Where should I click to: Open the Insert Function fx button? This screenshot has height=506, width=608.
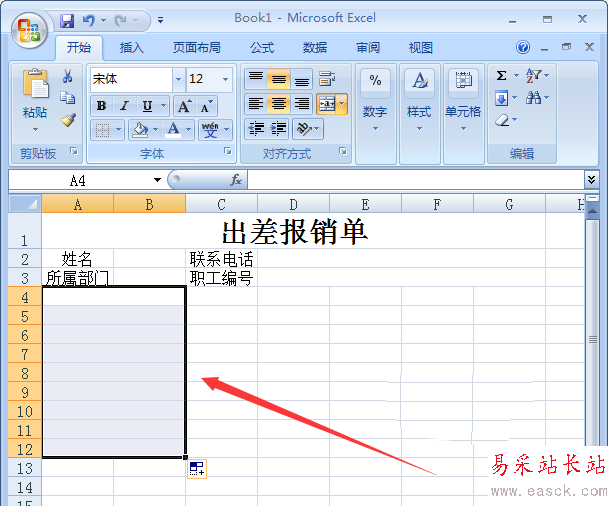236,180
